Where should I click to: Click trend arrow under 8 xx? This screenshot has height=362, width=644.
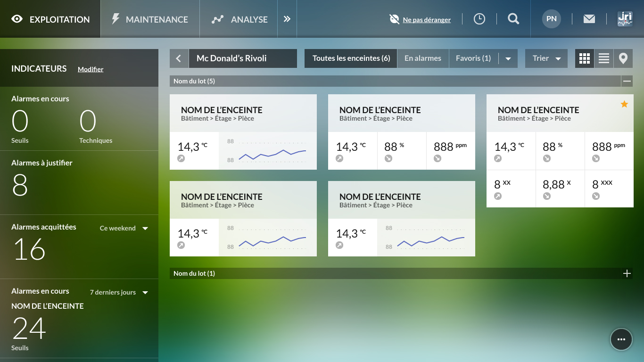[498, 196]
